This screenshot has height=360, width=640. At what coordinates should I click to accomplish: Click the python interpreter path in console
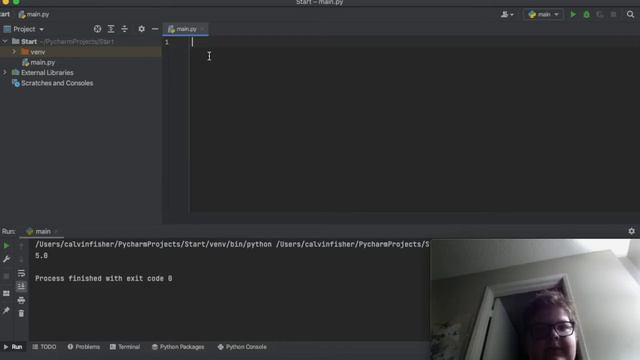(x=153, y=244)
